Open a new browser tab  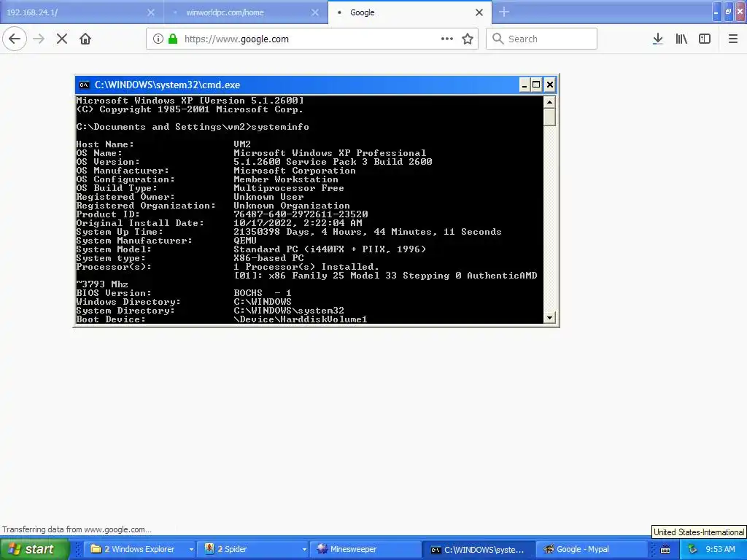coord(504,12)
